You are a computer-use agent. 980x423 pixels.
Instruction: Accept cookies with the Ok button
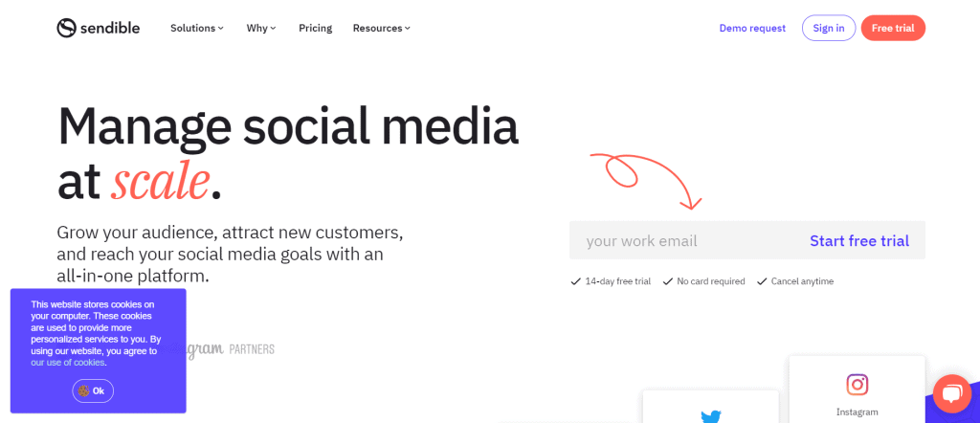(93, 391)
